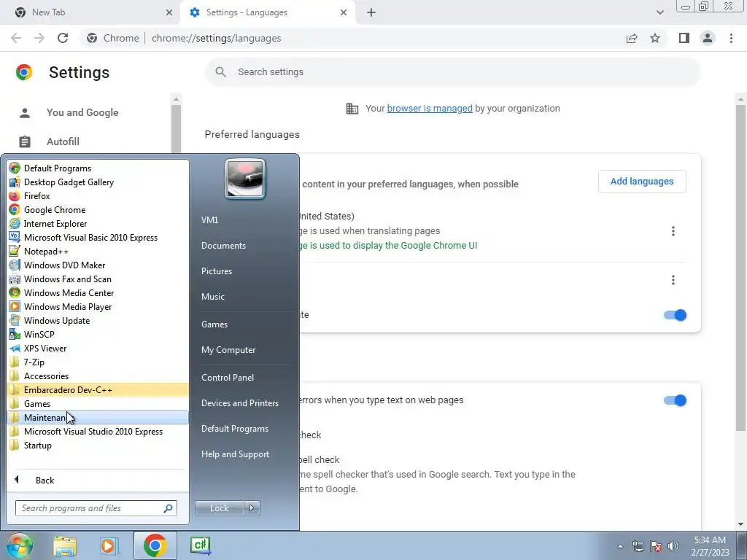This screenshot has width=747, height=560.
Task: Reload the Chrome page
Action: pyautogui.click(x=63, y=38)
